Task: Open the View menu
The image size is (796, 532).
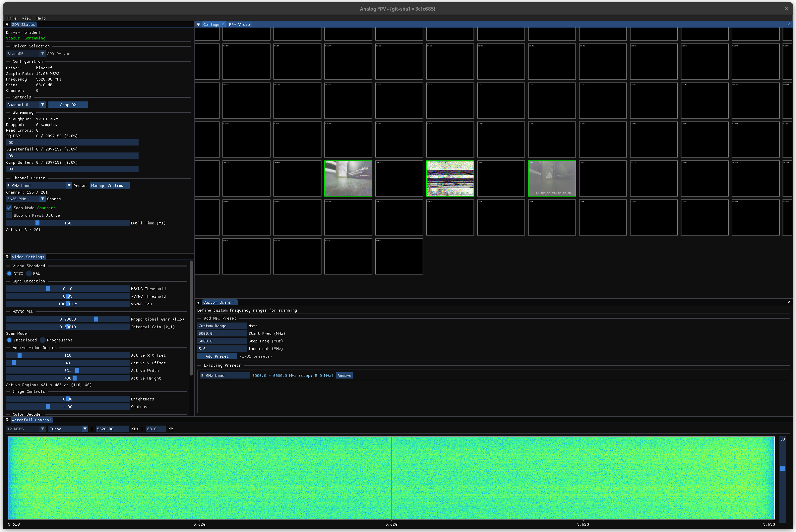Action: coord(26,18)
